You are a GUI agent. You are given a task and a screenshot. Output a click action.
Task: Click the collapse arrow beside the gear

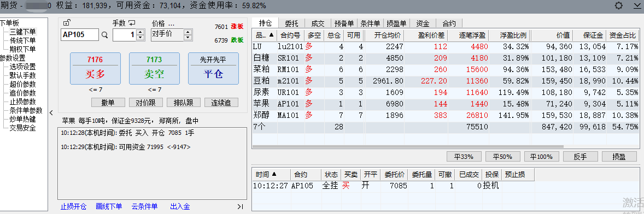click(x=637, y=6)
